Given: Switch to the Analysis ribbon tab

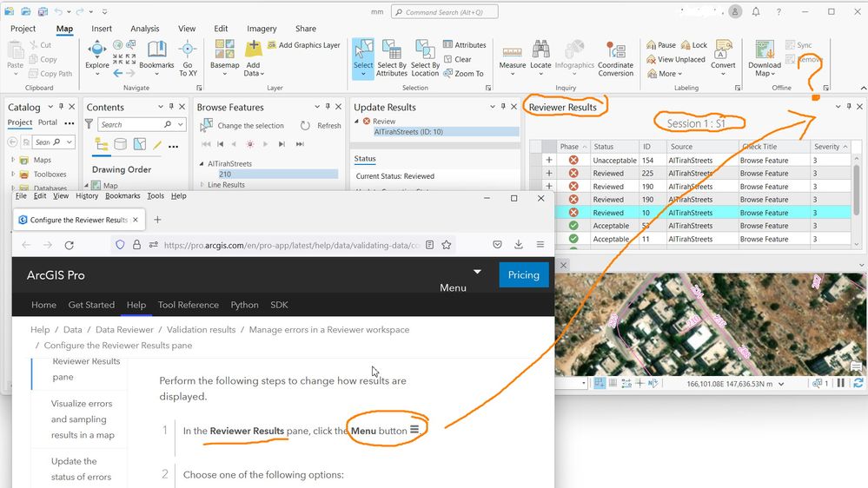Looking at the screenshot, I should pos(145,29).
